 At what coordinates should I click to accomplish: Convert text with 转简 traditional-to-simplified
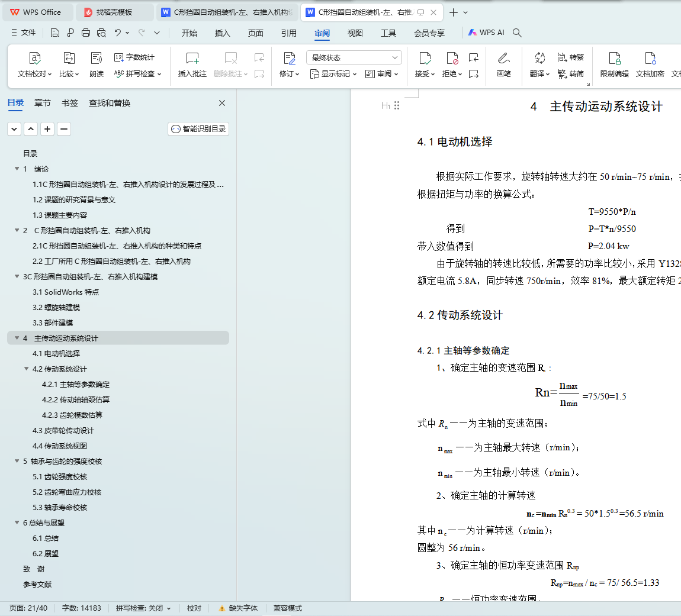[x=571, y=74]
